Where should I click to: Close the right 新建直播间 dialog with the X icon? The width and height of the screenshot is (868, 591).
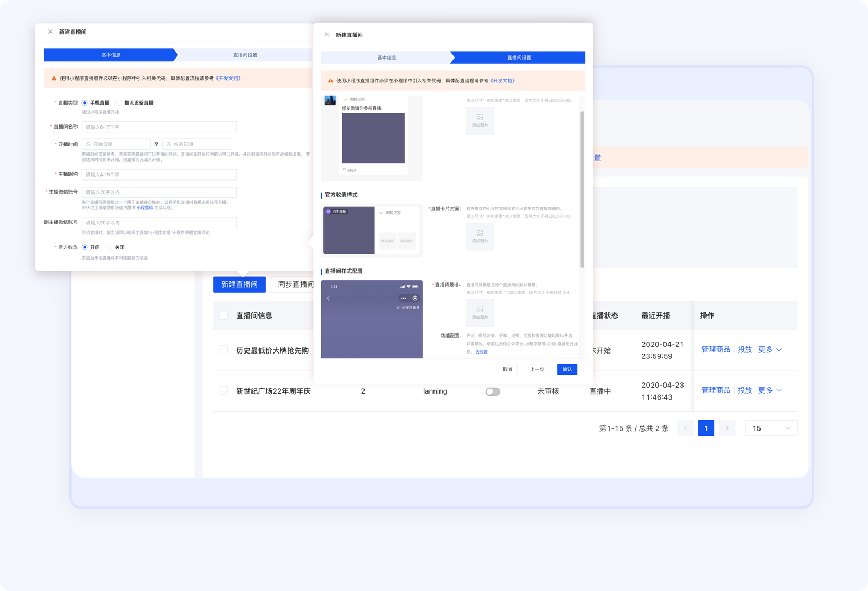point(327,35)
